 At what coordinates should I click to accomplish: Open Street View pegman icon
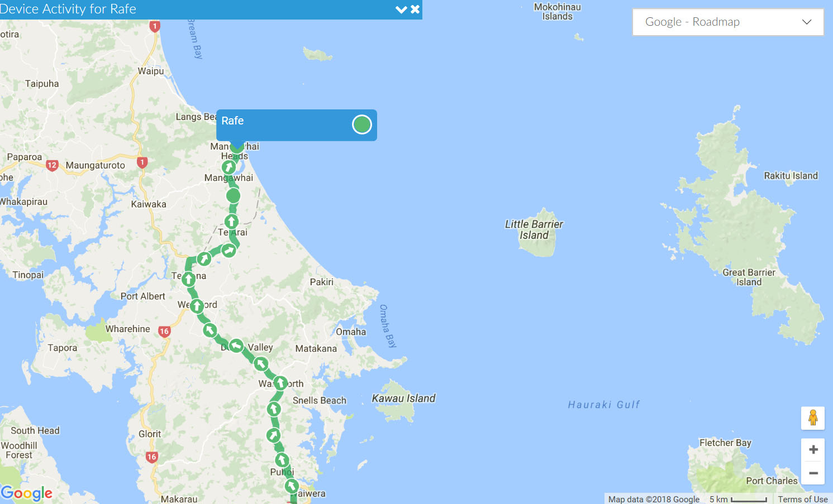(813, 417)
